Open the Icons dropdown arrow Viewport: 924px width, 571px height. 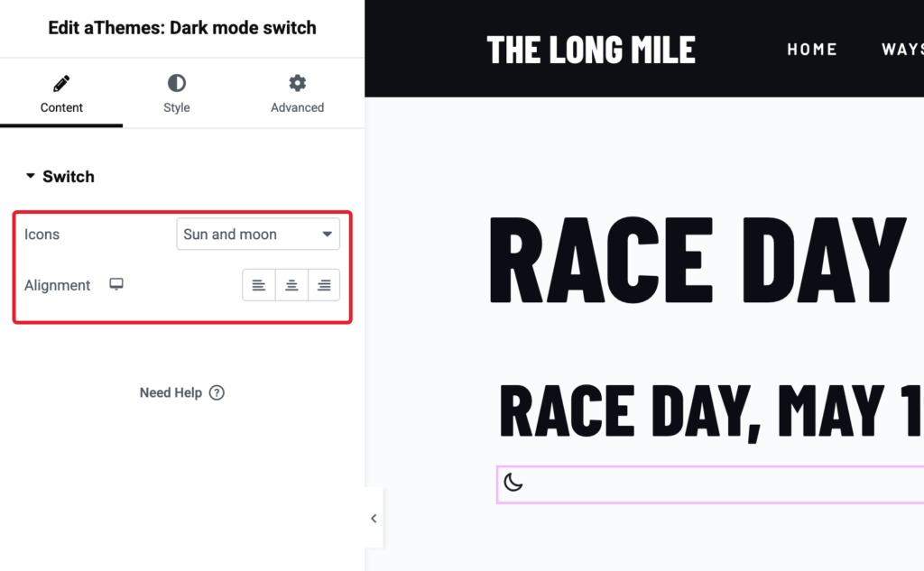tap(327, 234)
